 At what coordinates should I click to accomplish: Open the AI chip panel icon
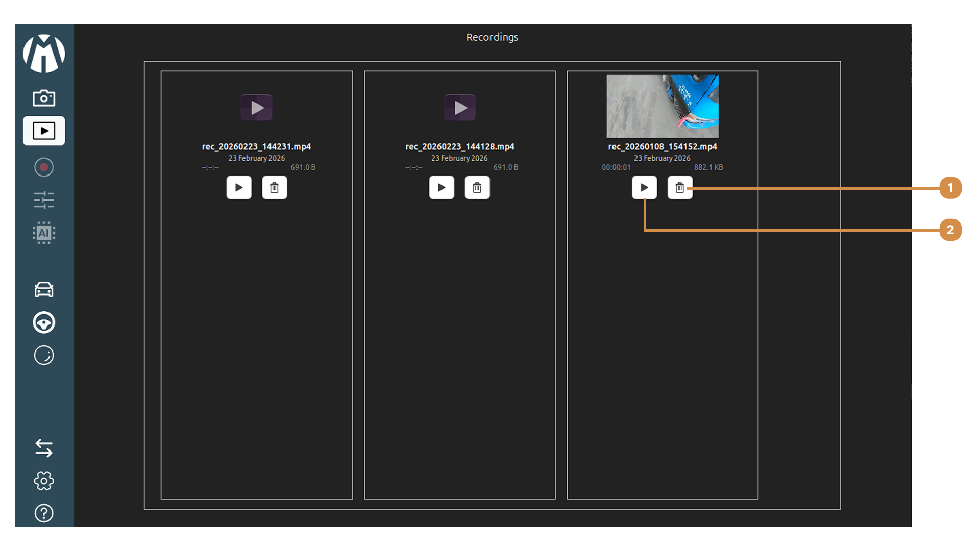click(x=44, y=233)
